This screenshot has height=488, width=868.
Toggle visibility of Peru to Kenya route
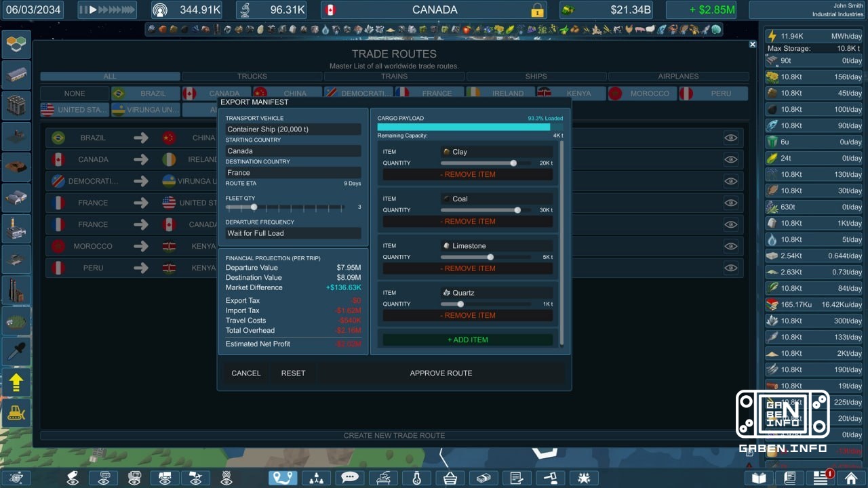pyautogui.click(x=730, y=268)
